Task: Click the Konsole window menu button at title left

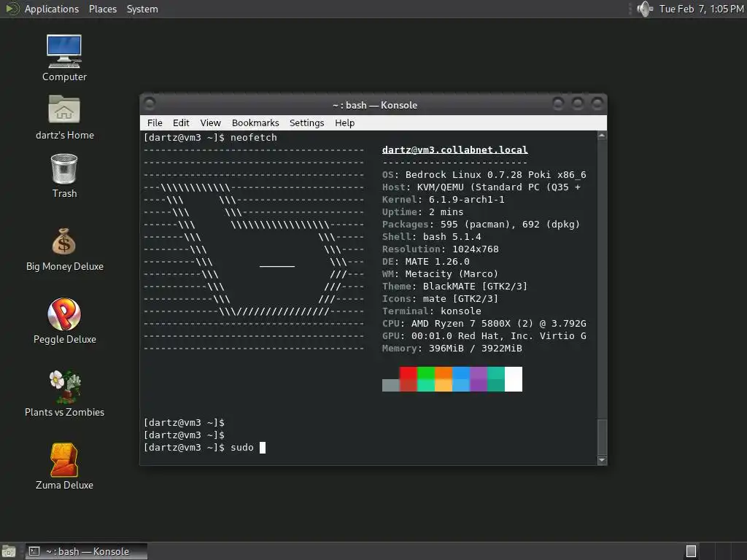Action: click(x=149, y=103)
